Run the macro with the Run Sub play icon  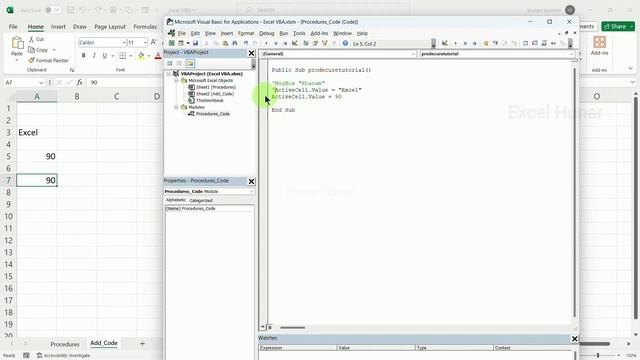266,43
